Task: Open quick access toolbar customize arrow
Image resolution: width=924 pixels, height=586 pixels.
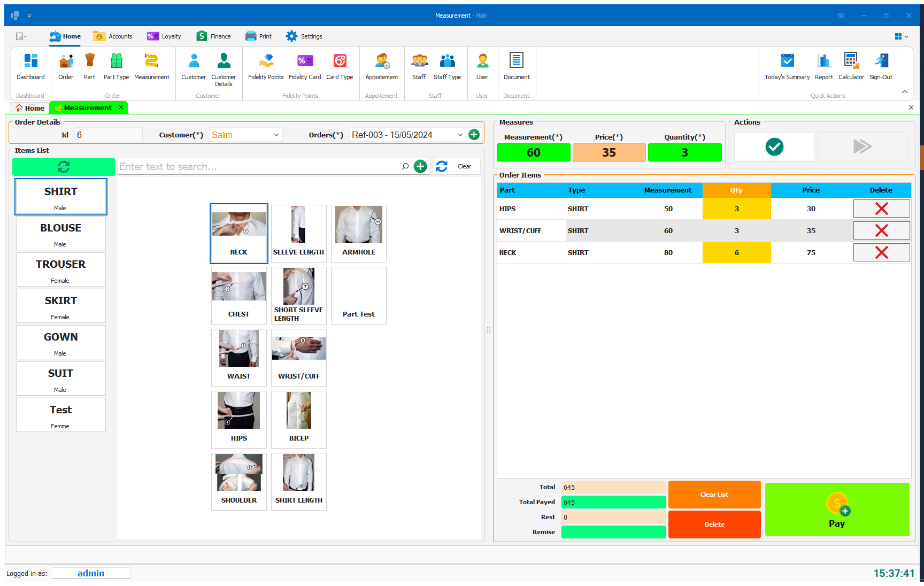Action: [x=29, y=16]
